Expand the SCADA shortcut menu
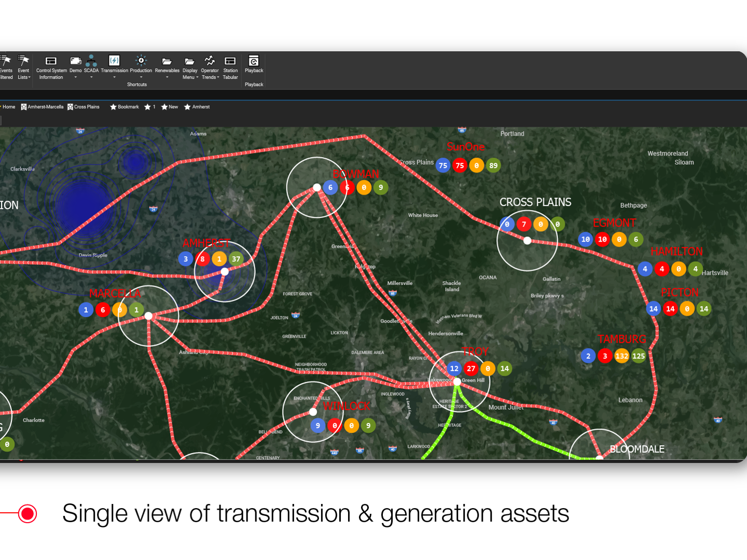Image resolution: width=747 pixels, height=560 pixels. pyautogui.click(x=91, y=67)
